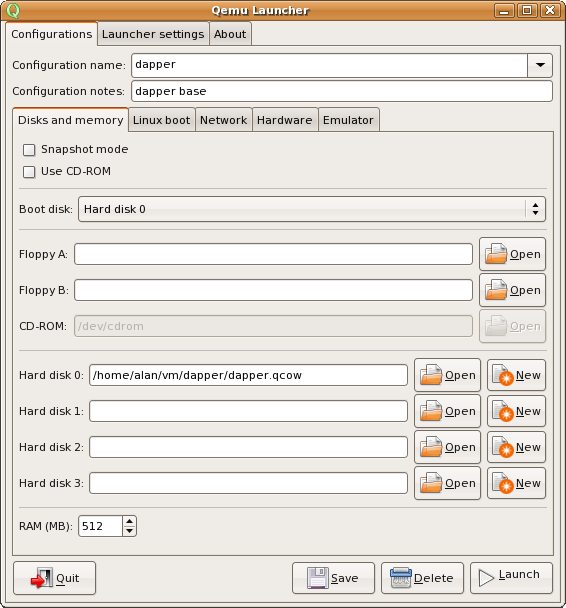Open the Network tab

[x=224, y=120]
